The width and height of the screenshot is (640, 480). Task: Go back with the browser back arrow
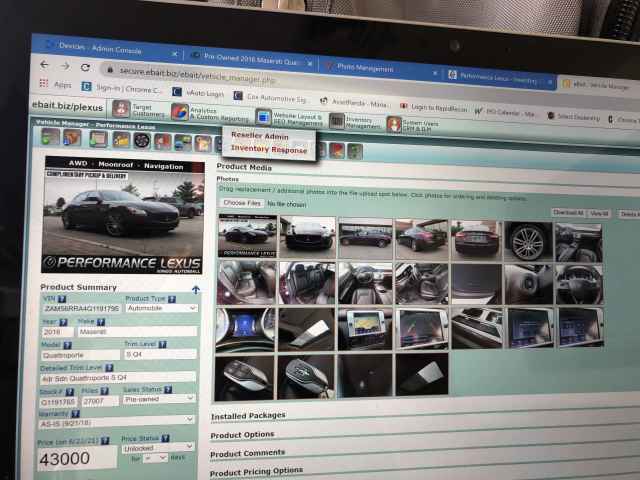44,65
